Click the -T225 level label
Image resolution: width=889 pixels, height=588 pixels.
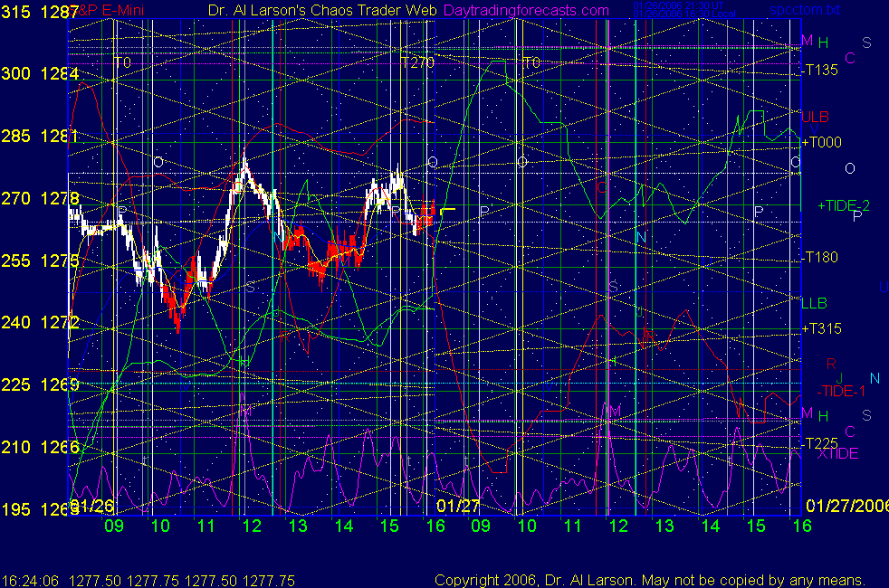[x=820, y=443]
